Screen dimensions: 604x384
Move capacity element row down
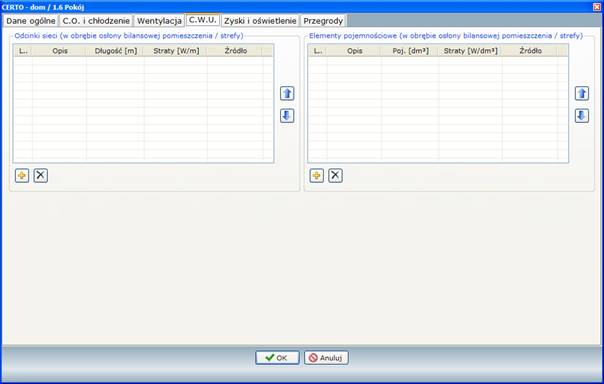(x=582, y=116)
